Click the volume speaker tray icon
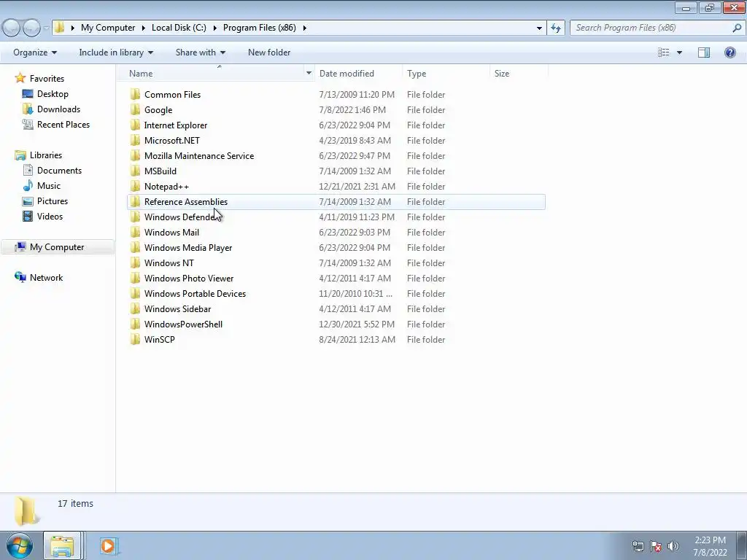 coord(673,545)
